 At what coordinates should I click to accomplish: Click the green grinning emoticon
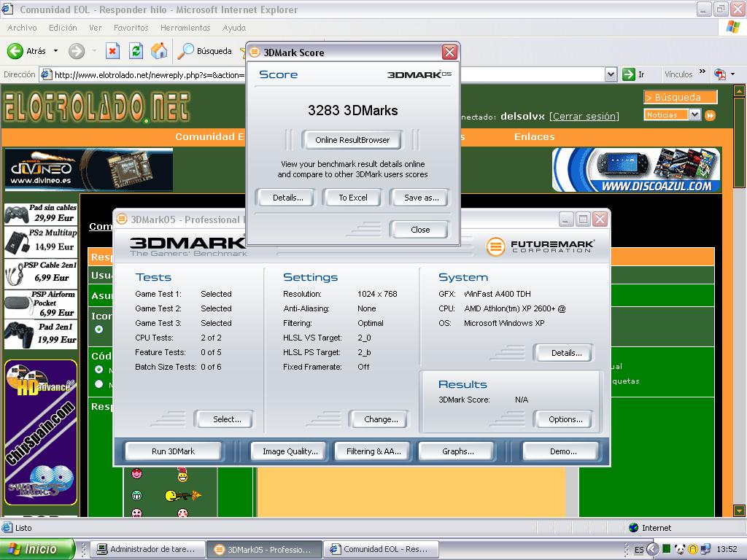136,496
